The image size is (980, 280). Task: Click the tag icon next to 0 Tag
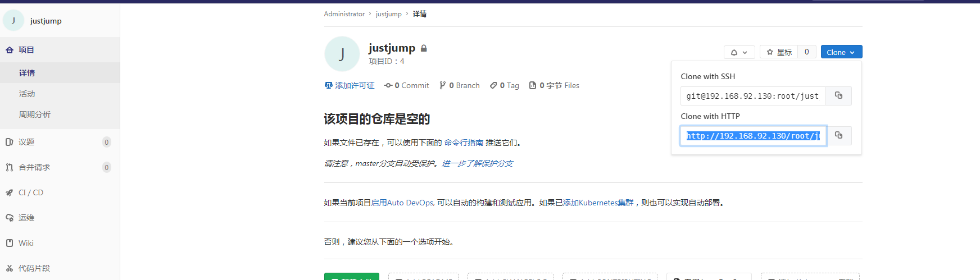pos(493,85)
